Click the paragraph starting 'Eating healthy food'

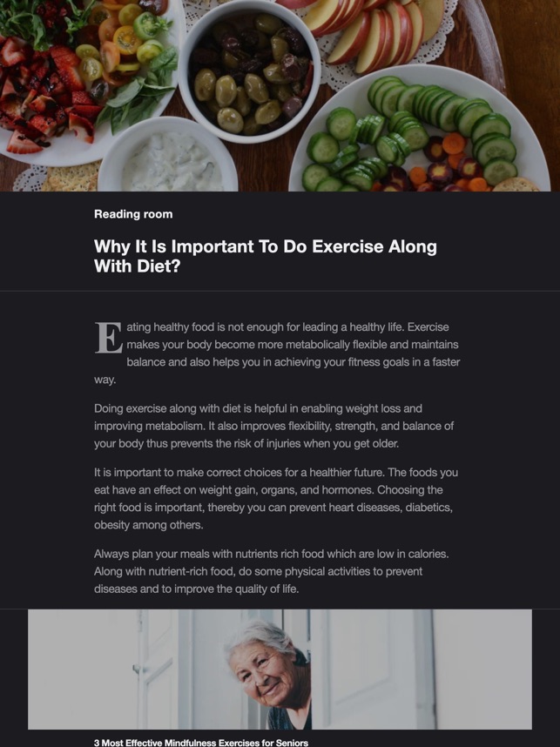click(x=277, y=353)
